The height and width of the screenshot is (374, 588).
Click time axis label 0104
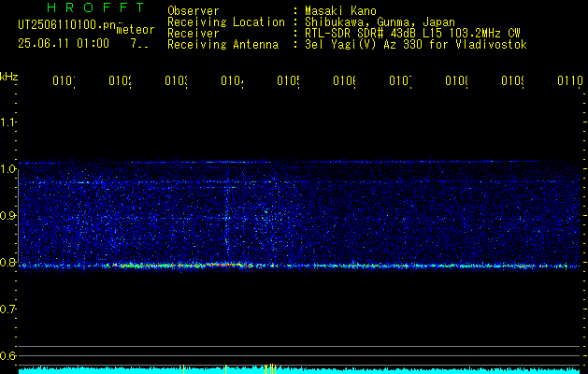232,80
